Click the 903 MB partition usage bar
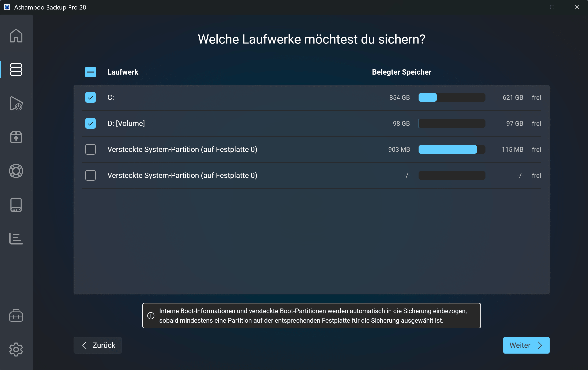The image size is (588, 370). (x=452, y=149)
